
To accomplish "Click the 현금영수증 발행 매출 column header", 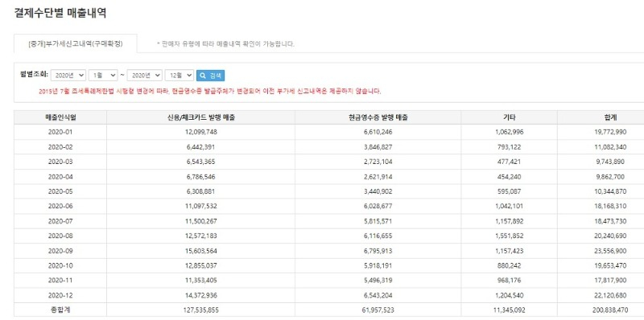I will pyautogui.click(x=378, y=117).
